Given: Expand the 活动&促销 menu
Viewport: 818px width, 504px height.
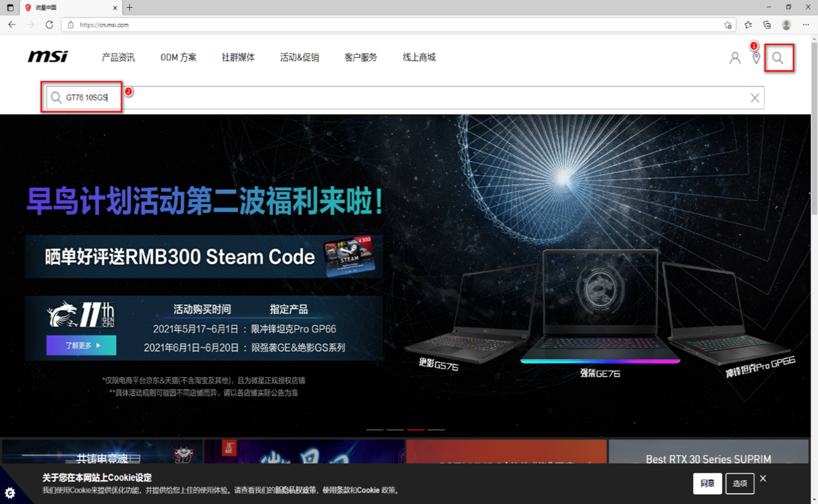Looking at the screenshot, I should (x=299, y=57).
